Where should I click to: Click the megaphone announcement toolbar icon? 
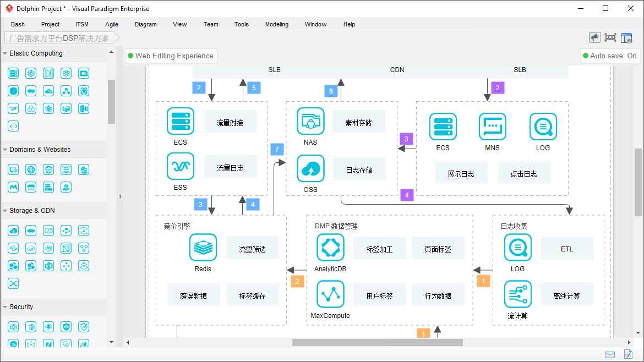(594, 38)
